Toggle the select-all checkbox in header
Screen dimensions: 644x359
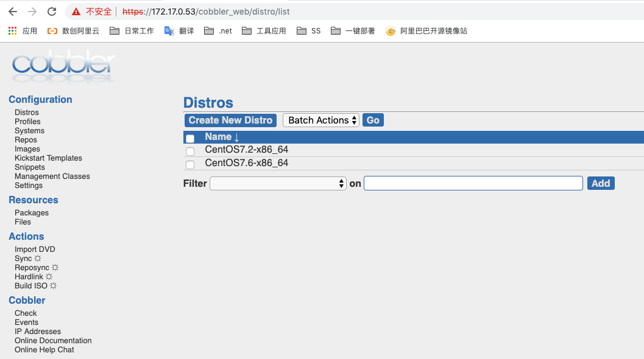point(190,139)
